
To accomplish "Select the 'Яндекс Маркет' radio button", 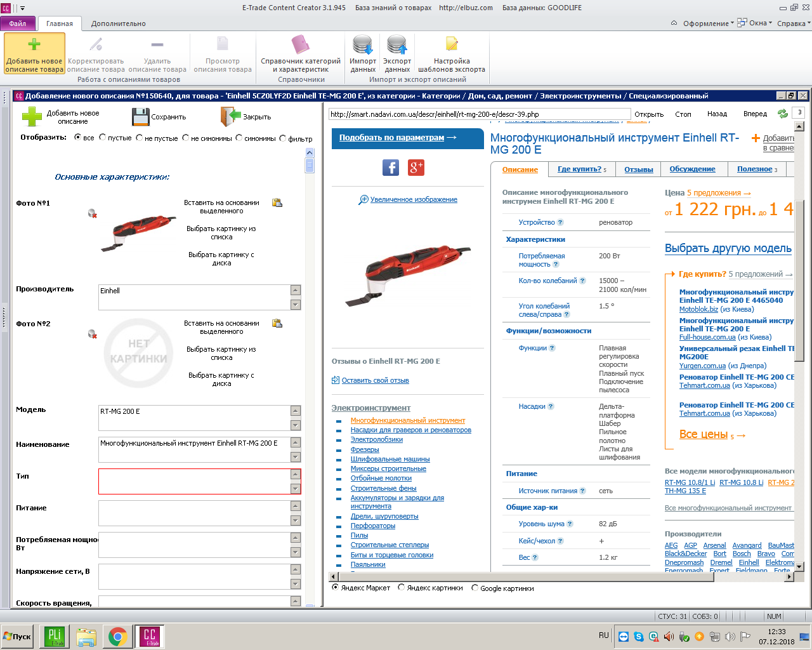I will click(x=336, y=588).
